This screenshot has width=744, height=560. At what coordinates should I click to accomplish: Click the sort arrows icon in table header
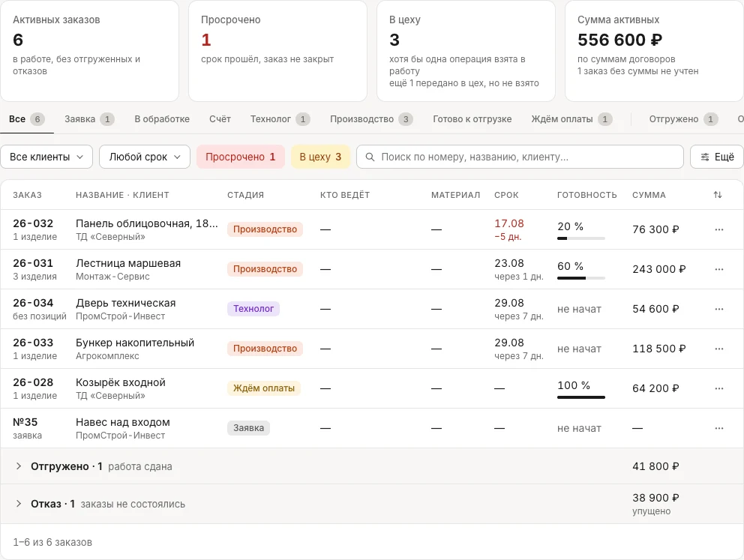[x=718, y=195]
